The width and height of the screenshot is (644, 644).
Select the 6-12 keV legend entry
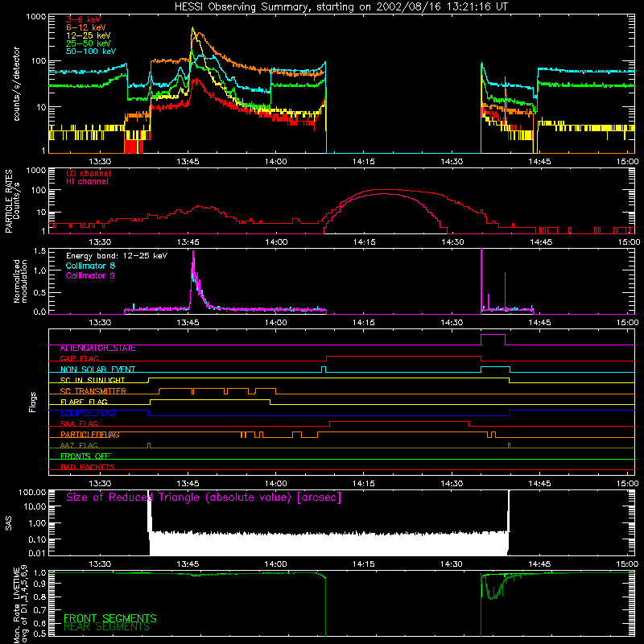85,27
